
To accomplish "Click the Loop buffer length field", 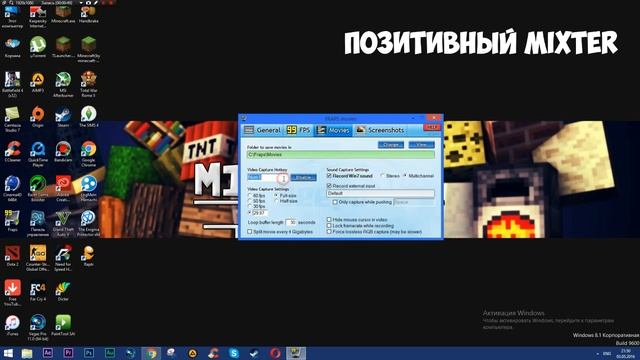I will [291, 222].
